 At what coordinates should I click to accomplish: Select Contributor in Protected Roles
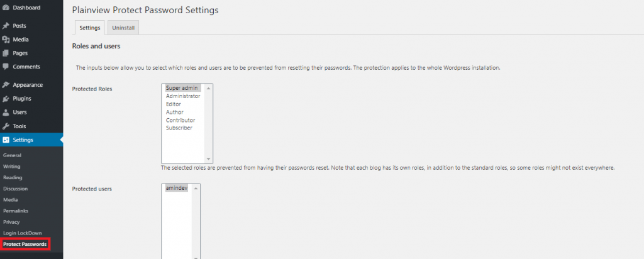coord(180,120)
